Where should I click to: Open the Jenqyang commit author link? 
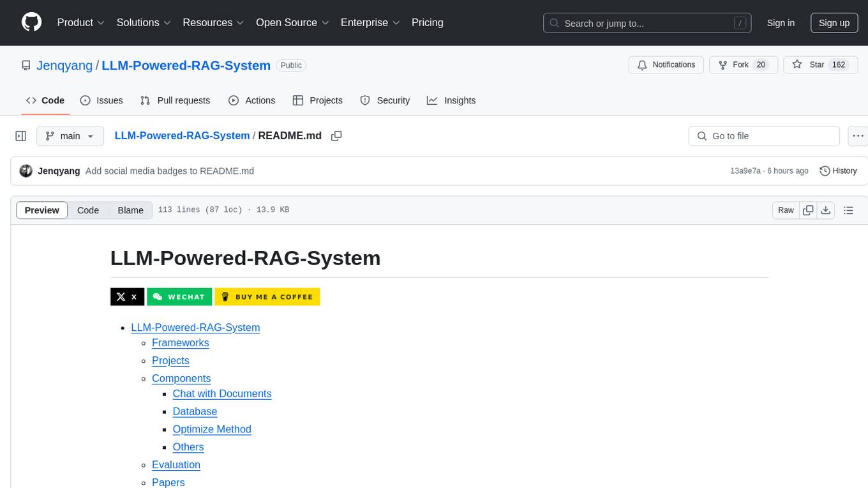59,171
